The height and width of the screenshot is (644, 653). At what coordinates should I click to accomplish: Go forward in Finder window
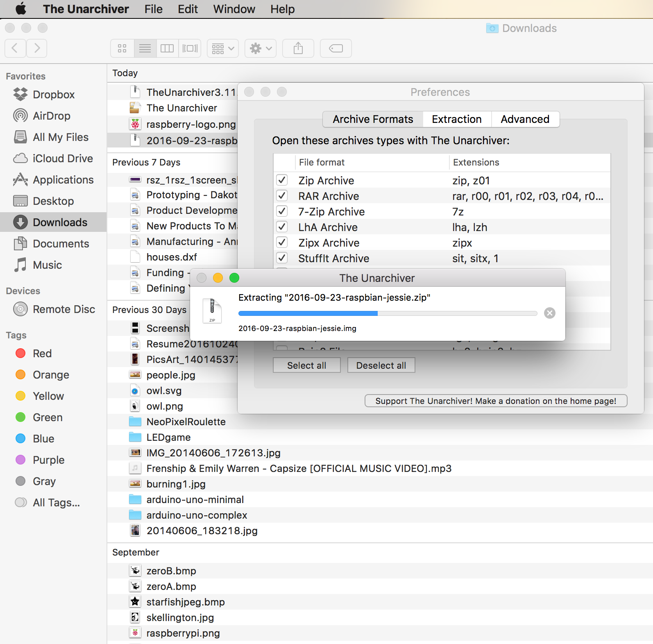(37, 48)
